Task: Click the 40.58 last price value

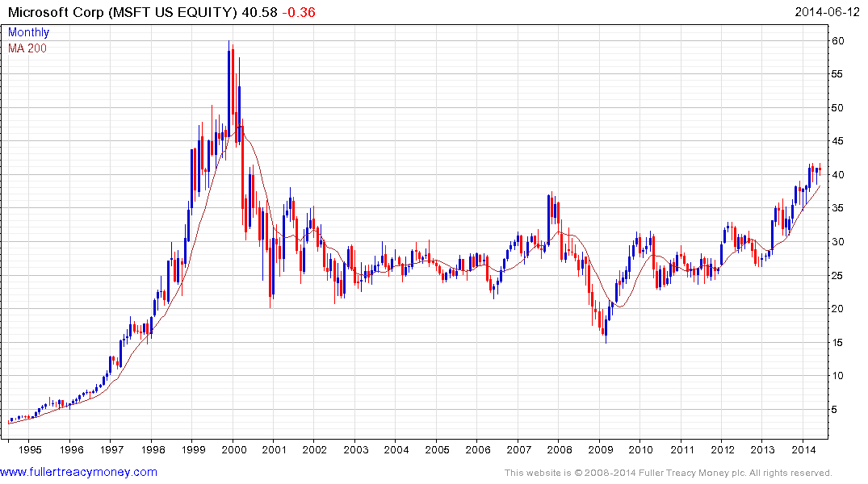Action: coord(260,12)
